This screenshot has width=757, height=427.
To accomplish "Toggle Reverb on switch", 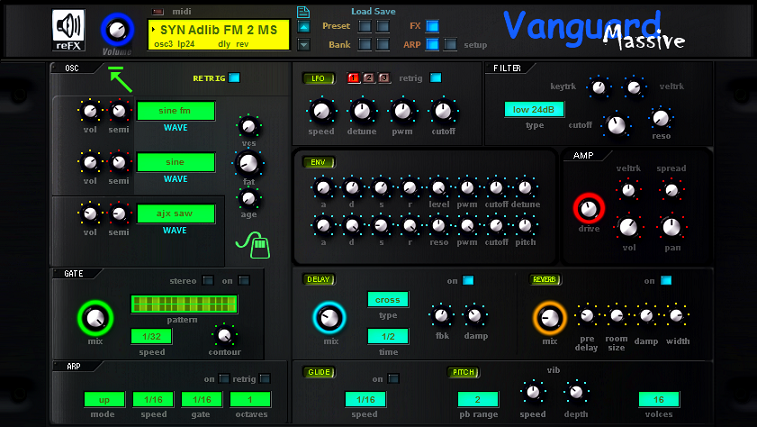I will (666, 281).
